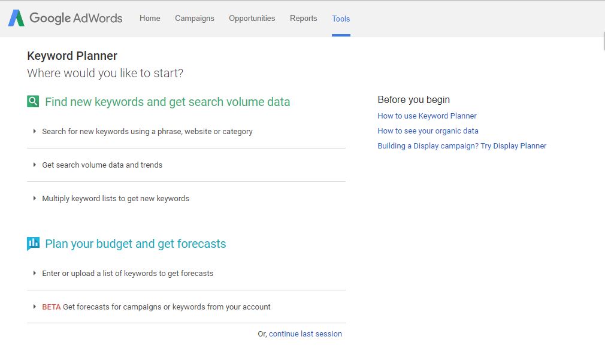Click 'continue last session' link
605x364 pixels.
point(305,333)
